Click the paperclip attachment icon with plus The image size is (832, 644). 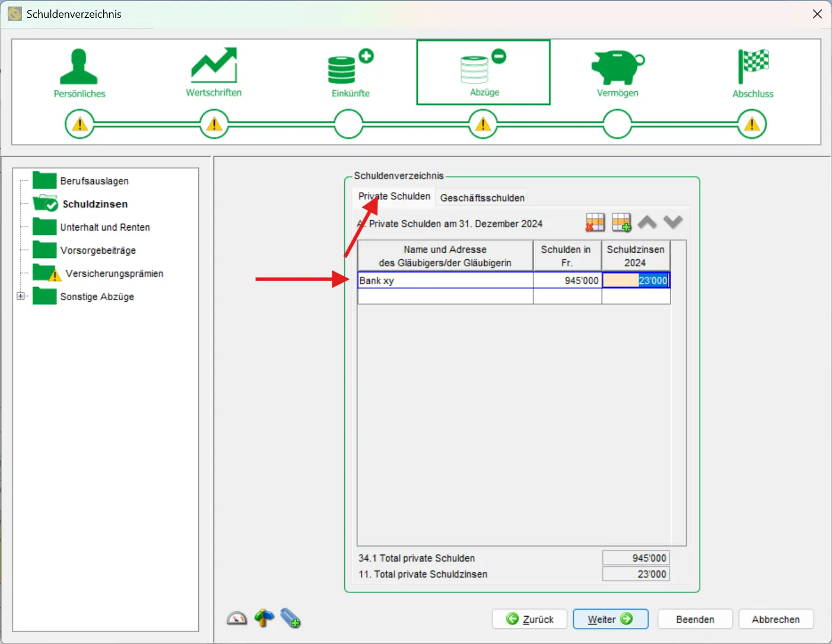pos(291,619)
